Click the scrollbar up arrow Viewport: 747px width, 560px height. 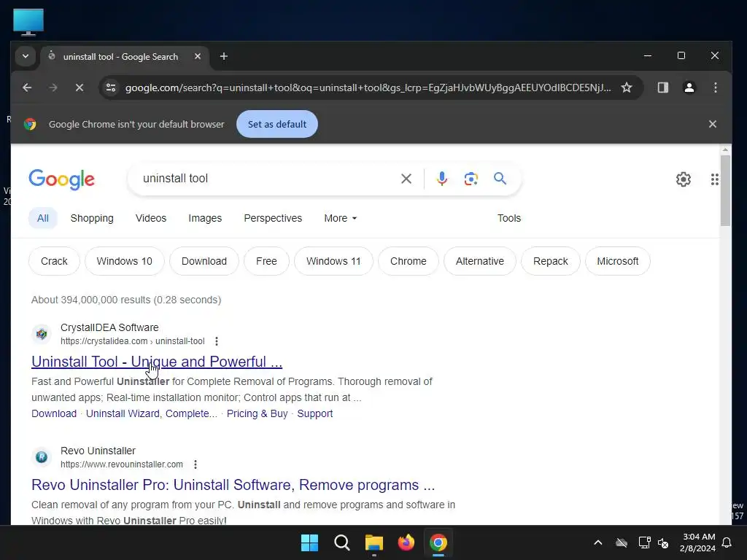tap(725, 149)
